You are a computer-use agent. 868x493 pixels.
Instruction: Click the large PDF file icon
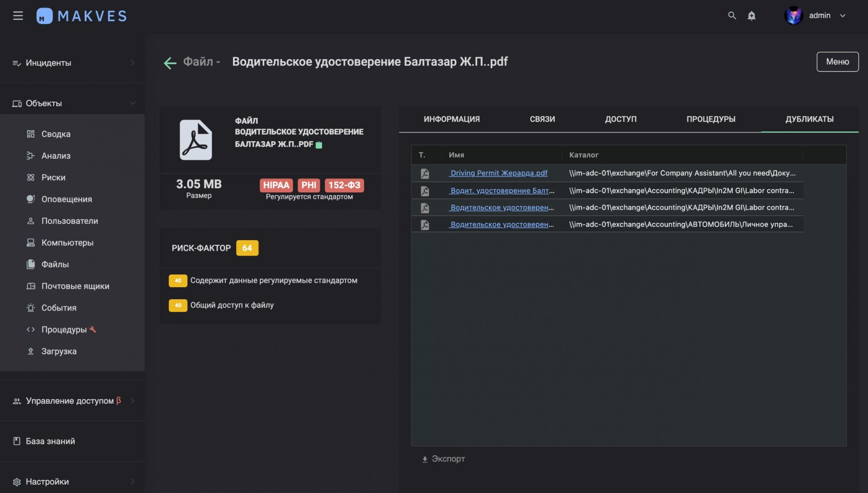point(196,140)
